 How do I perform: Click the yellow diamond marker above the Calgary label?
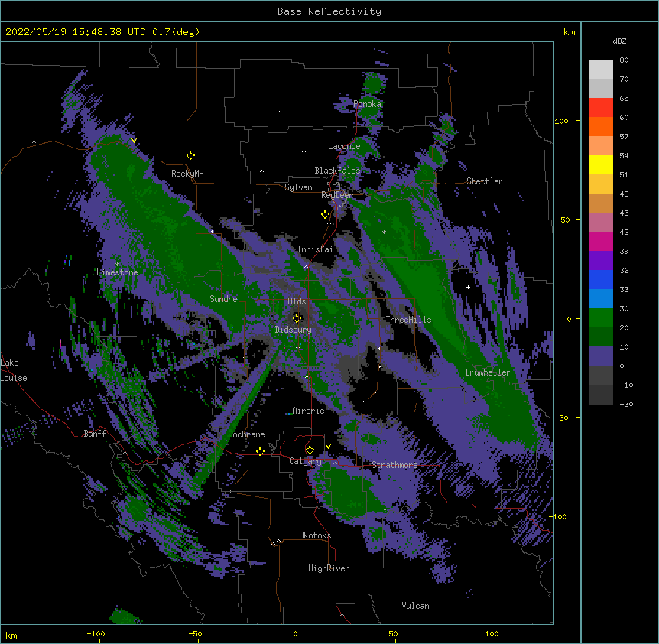point(310,450)
